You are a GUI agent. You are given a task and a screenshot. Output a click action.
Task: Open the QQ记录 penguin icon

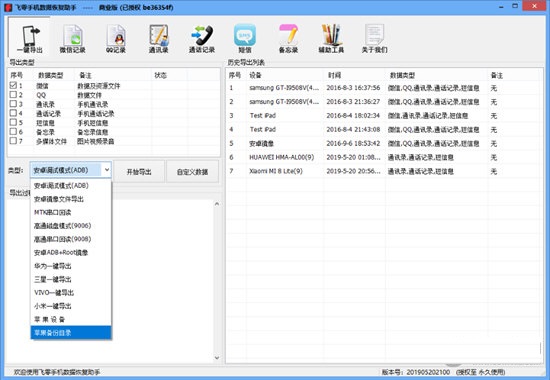click(116, 39)
